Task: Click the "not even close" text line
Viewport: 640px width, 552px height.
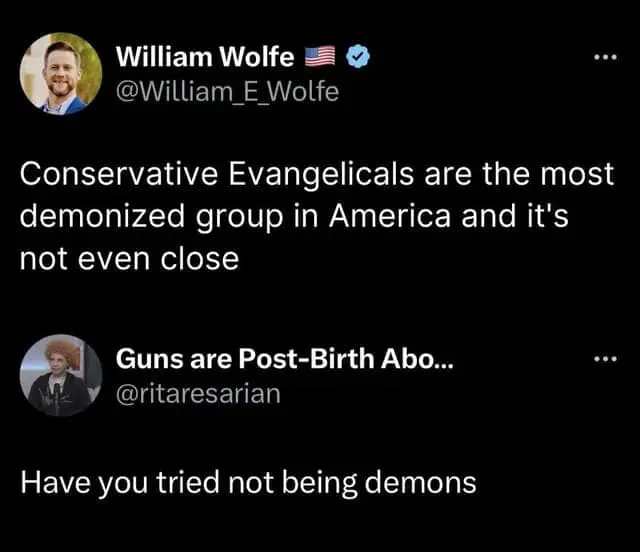Action: coord(129,259)
